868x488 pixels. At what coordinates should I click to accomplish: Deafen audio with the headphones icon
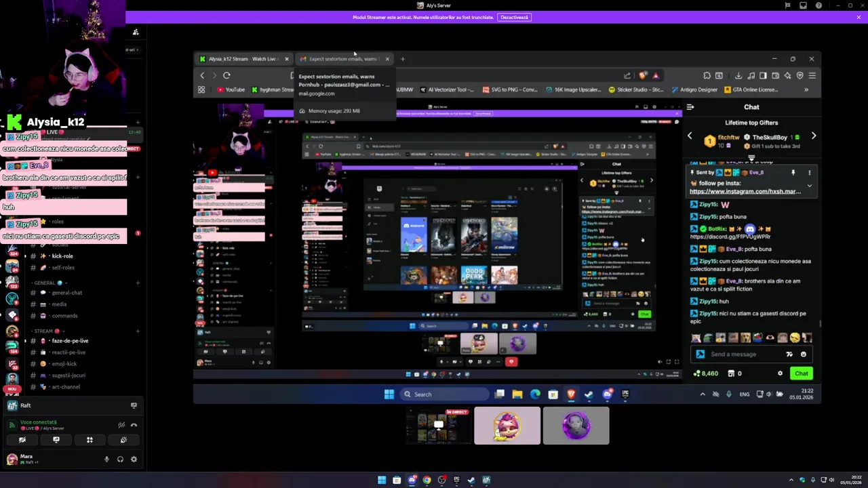click(120, 460)
